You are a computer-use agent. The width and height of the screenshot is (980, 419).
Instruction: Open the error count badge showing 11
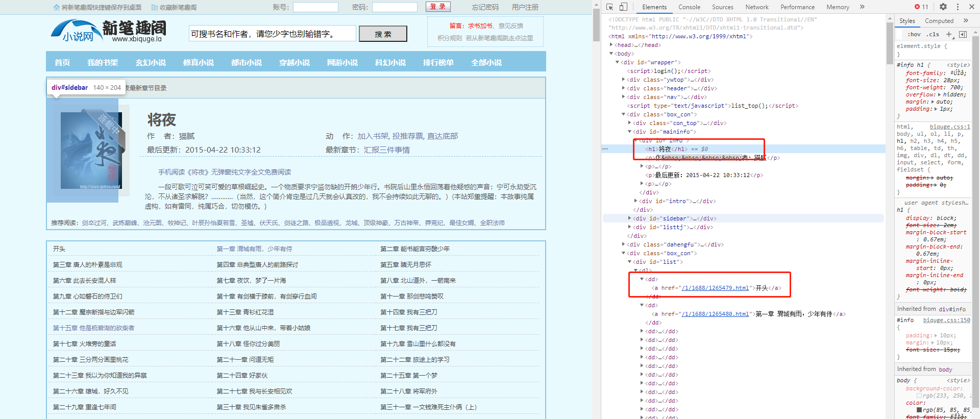pyautogui.click(x=921, y=7)
